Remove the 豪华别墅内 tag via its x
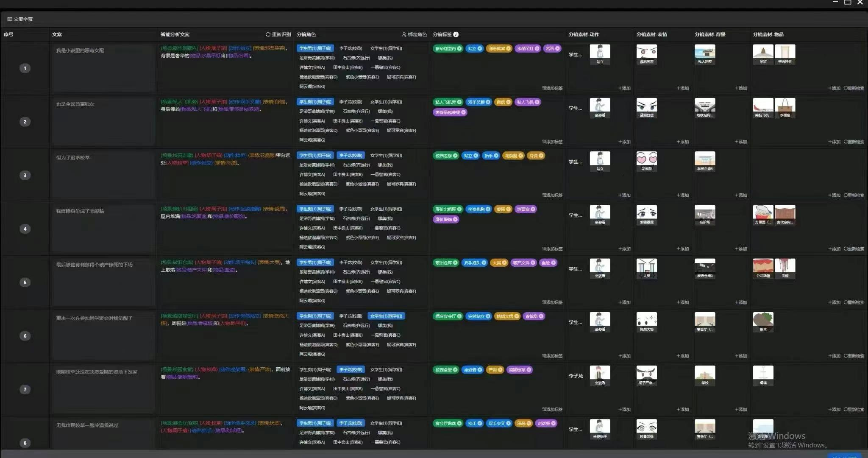 [x=459, y=48]
